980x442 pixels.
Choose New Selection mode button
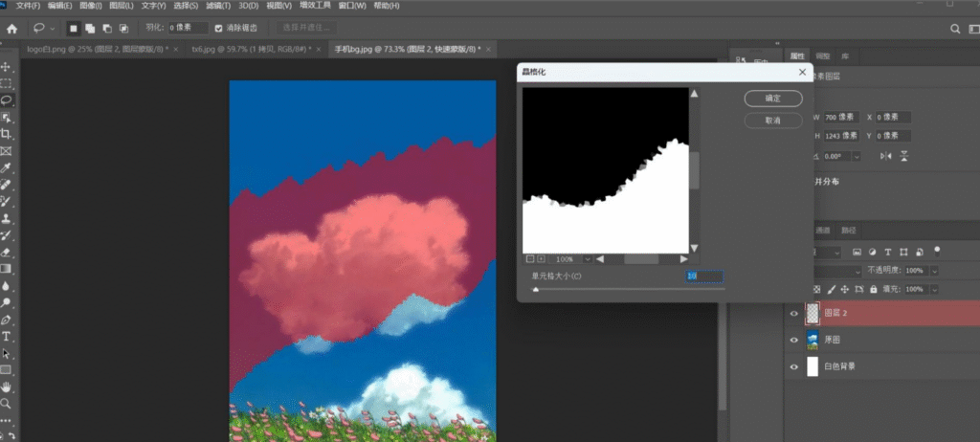73,28
